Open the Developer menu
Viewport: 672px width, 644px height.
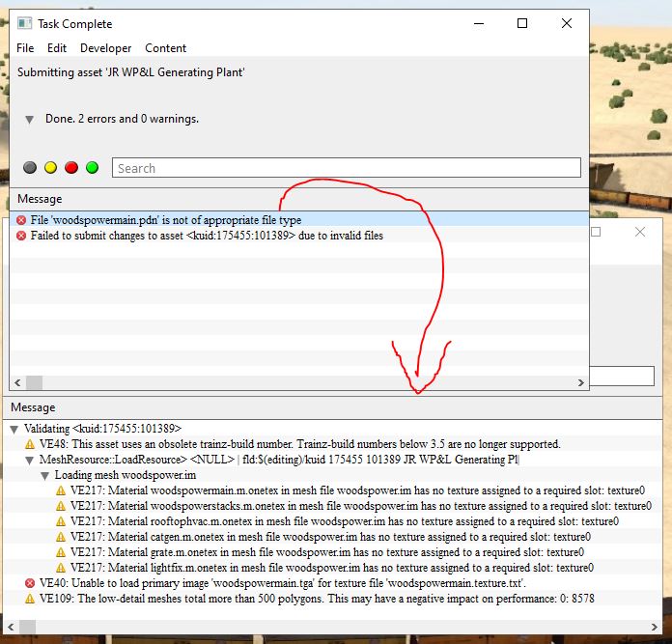click(x=105, y=48)
